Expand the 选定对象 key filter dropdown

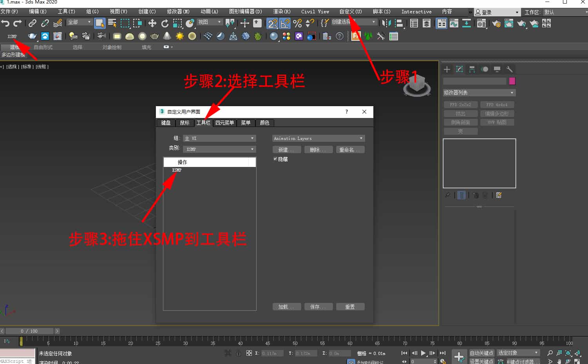[518, 353]
